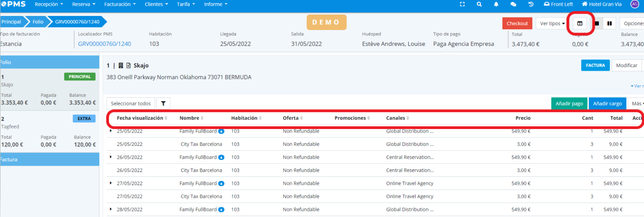Screen dimensions: 644x217
Task: Click the fullscreen icon in top bar
Action: tap(462, 4)
